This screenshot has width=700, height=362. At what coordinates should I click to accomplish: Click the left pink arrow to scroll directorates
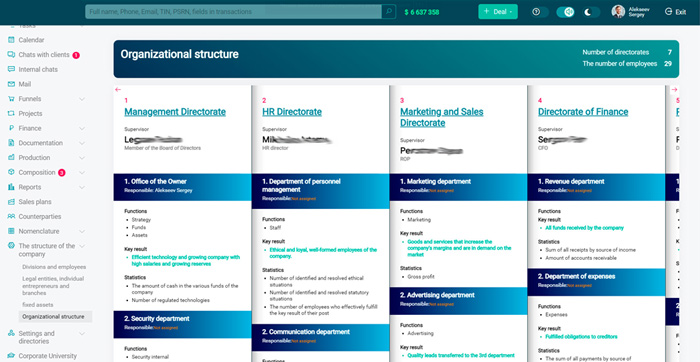click(x=118, y=90)
